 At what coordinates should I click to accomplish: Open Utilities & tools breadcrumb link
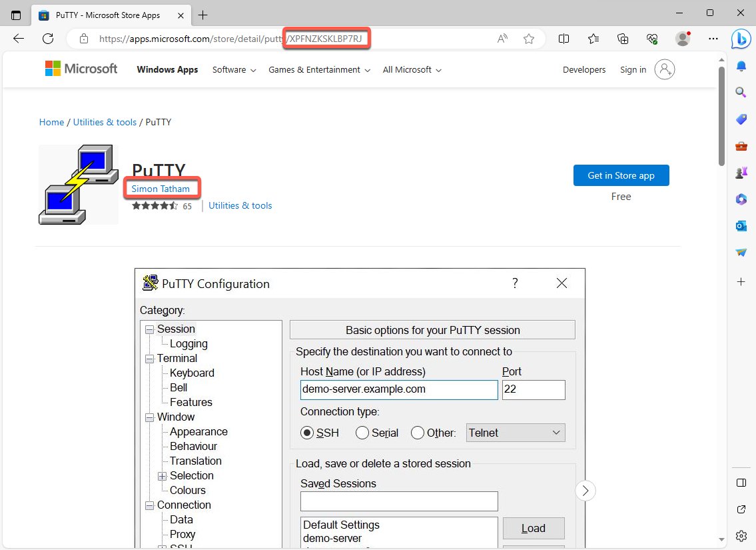tap(105, 122)
